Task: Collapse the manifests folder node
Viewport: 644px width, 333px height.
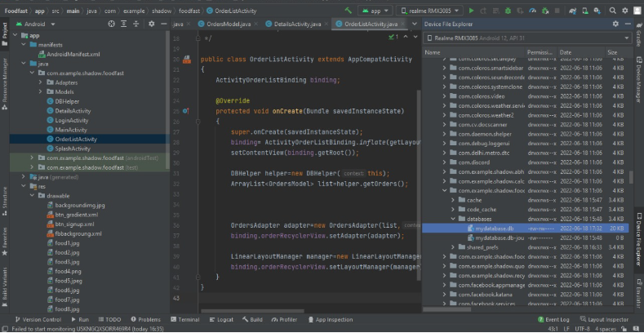Action: coord(24,44)
